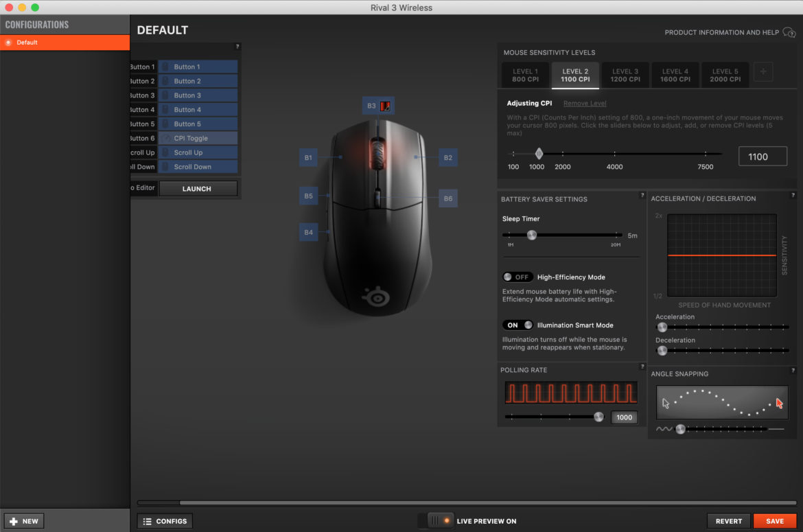Viewport: 803px width, 532px height.
Task: Click the Save button
Action: [x=774, y=521]
